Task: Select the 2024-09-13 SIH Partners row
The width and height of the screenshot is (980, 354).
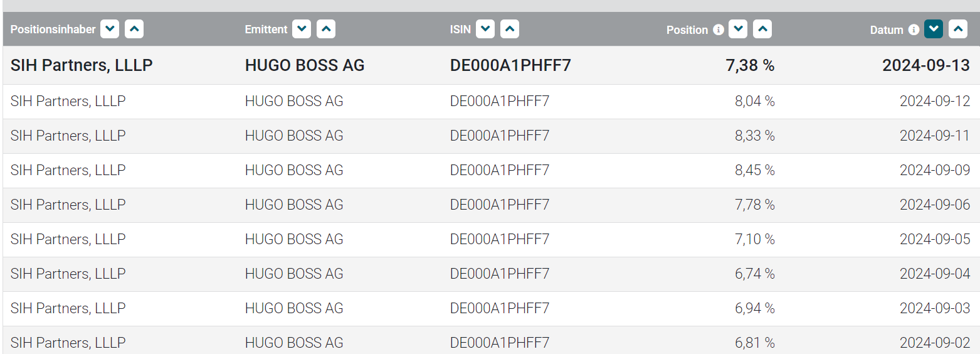Action: pos(82,65)
